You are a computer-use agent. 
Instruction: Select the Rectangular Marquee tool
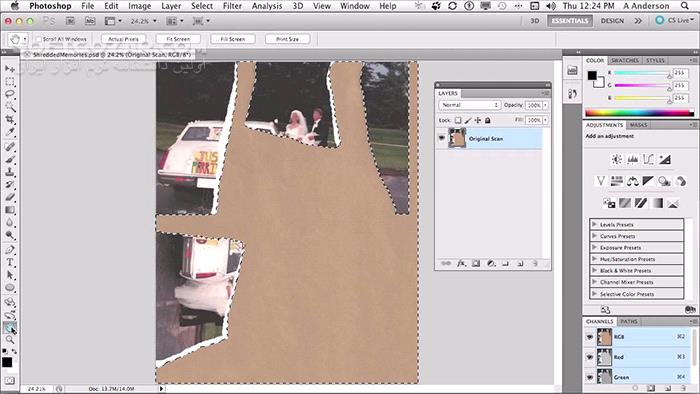click(10, 82)
